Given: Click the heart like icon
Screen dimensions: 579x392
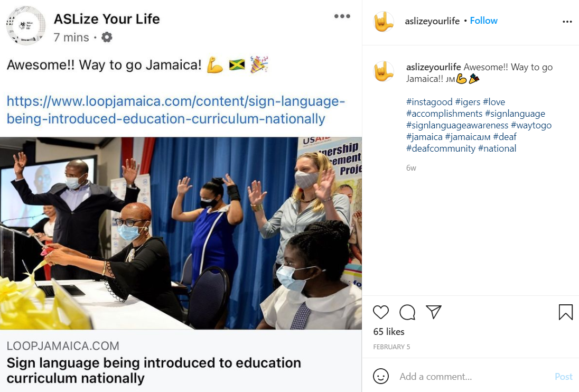Looking at the screenshot, I should pos(381,312).
